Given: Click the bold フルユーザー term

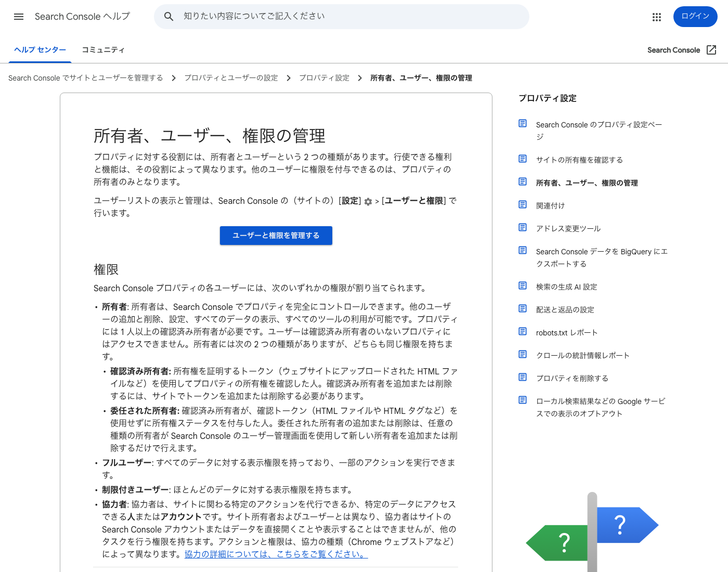Looking at the screenshot, I should click(x=127, y=463).
